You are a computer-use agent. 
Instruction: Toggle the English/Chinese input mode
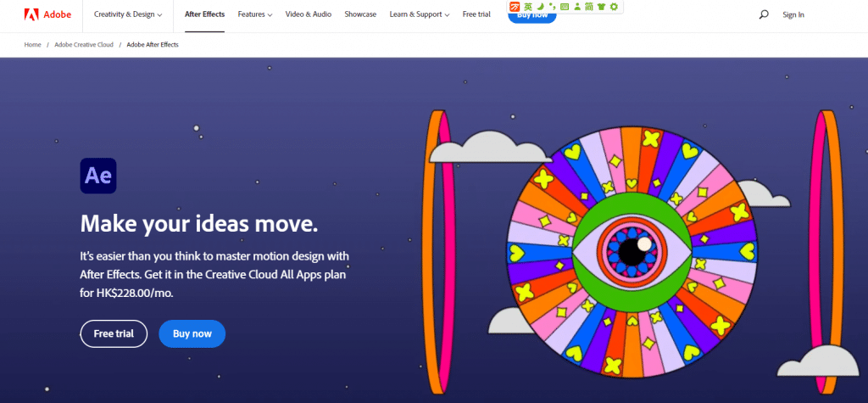(x=528, y=7)
